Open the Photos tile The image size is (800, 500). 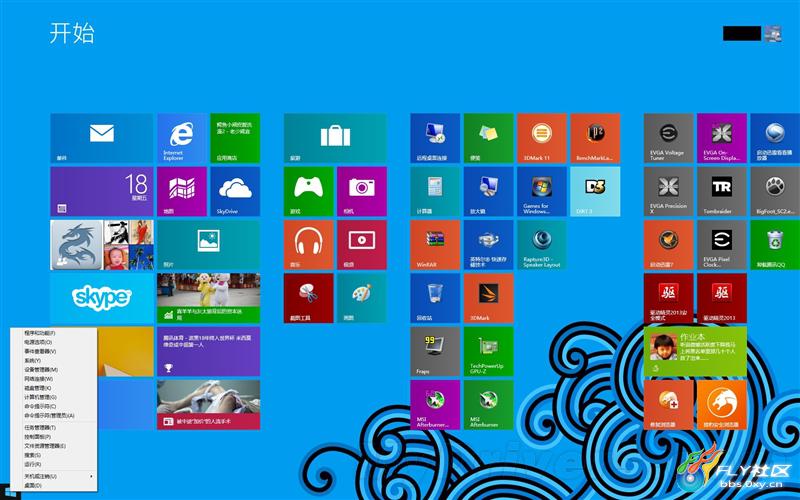click(209, 245)
